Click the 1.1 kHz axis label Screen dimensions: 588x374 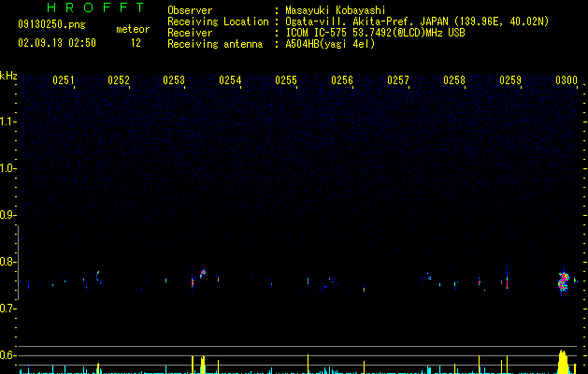7,122
